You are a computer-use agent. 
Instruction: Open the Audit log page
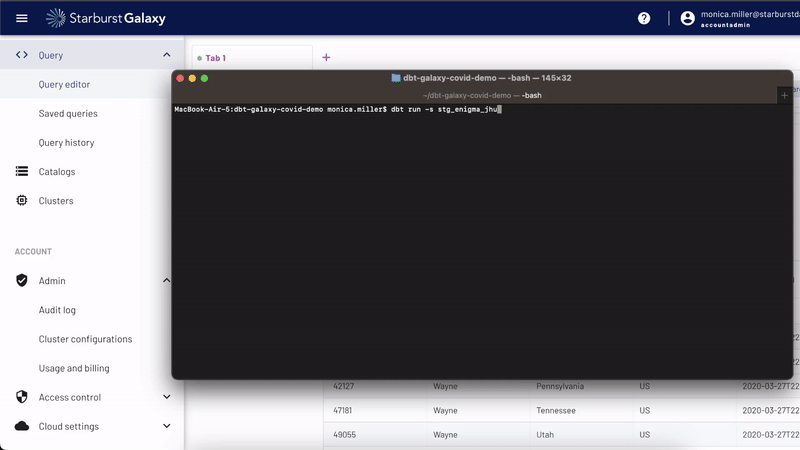click(57, 310)
